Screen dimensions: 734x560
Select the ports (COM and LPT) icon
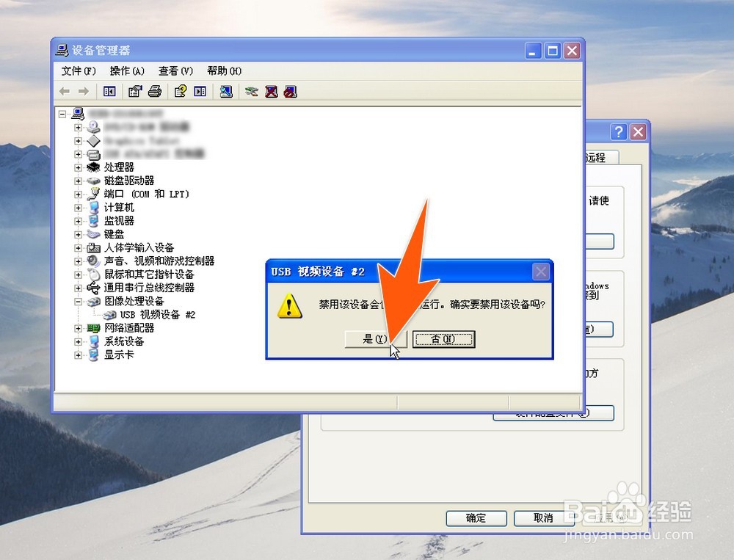[94, 194]
